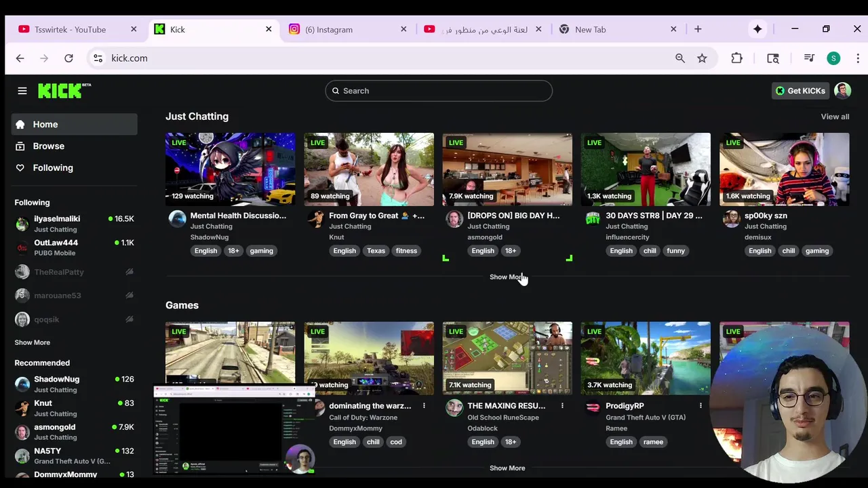Screen dimensions: 868x488
Task: Open Old School RuneScape category link
Action: coord(503,418)
